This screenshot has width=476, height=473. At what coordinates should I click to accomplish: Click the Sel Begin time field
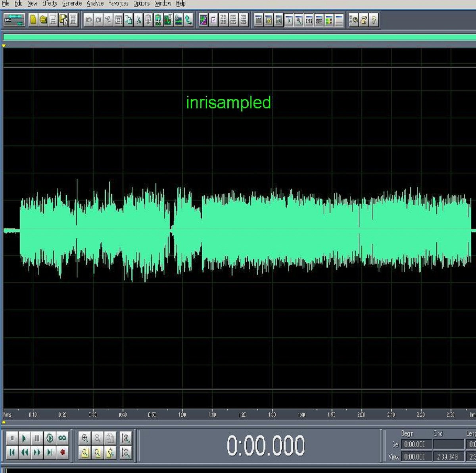415,444
